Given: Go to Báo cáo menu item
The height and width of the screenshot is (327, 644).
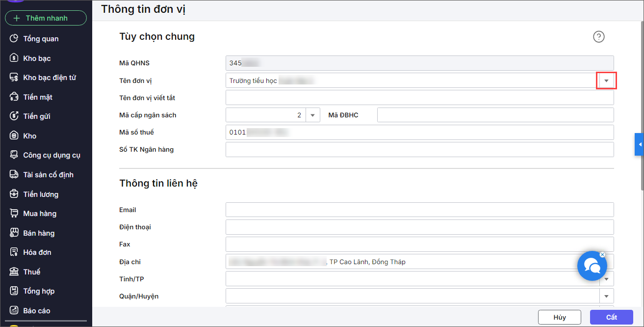Looking at the screenshot, I should [36, 311].
